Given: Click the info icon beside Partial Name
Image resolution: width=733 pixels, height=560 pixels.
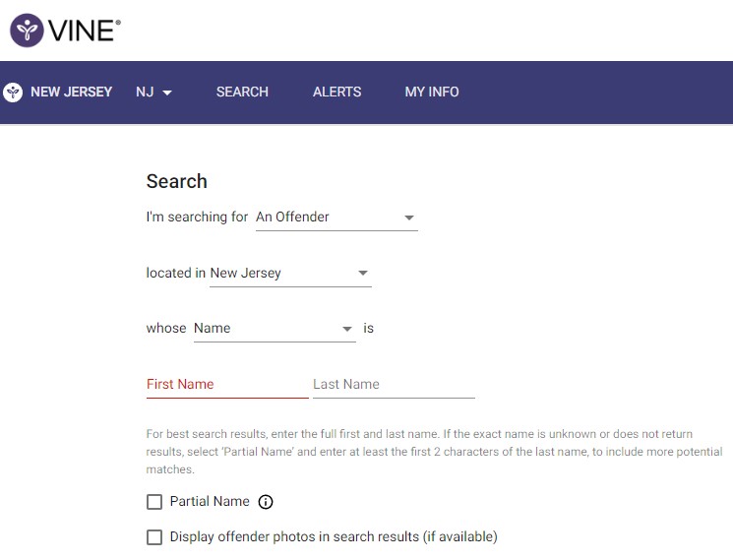Looking at the screenshot, I should point(266,502).
